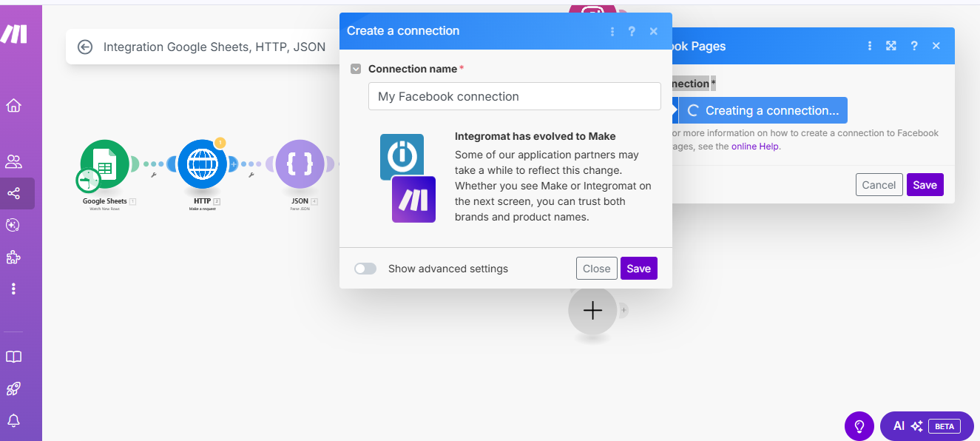
Task: Click Save in Create a connection dialog
Action: pos(638,269)
